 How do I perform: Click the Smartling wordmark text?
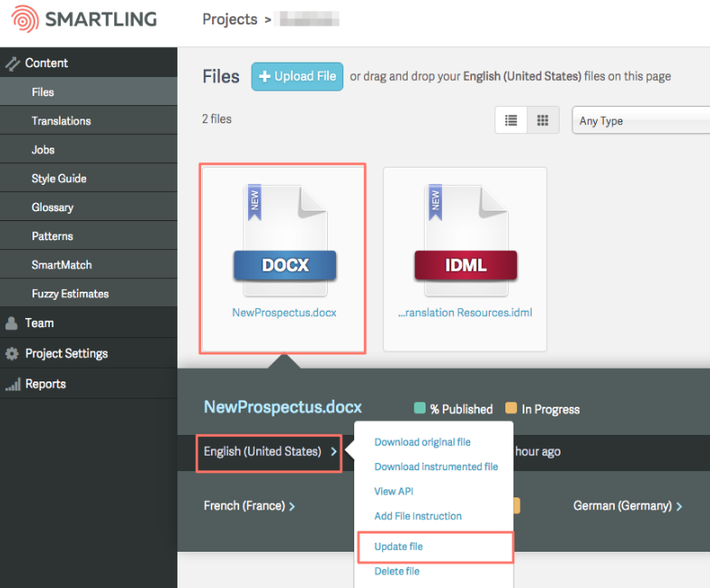101,20
